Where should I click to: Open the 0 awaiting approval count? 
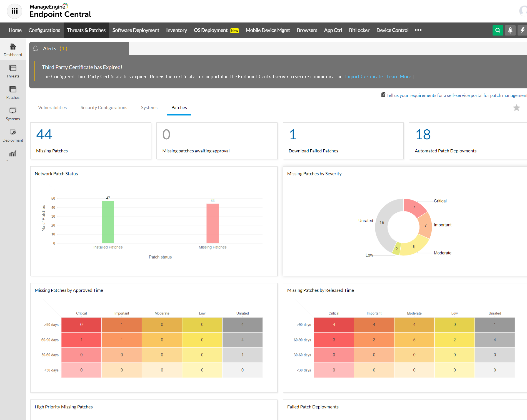tap(166, 135)
